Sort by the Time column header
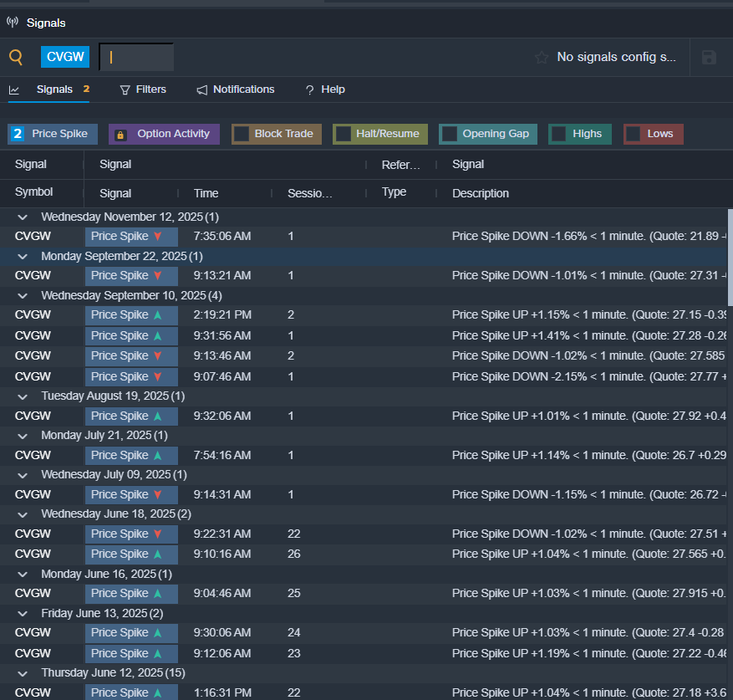 click(x=206, y=193)
